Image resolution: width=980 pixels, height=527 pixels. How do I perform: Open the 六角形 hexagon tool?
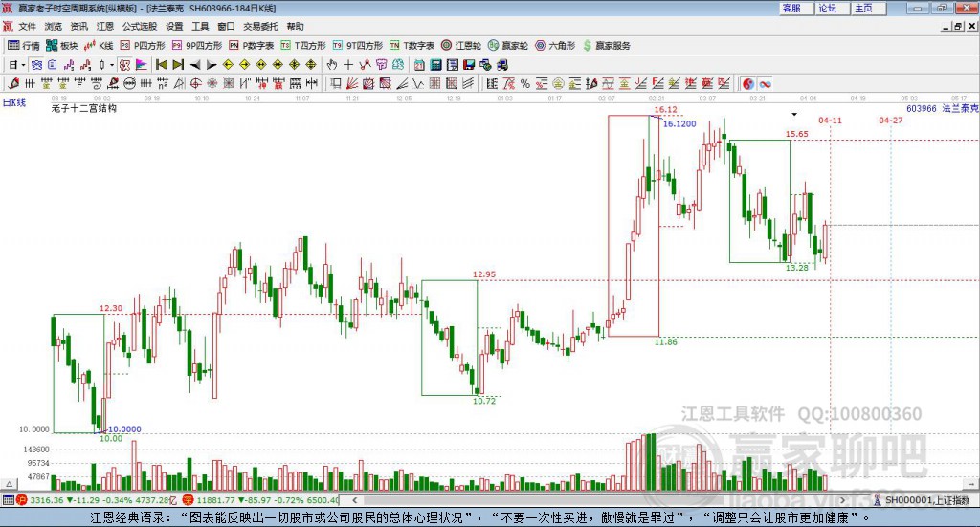point(555,46)
